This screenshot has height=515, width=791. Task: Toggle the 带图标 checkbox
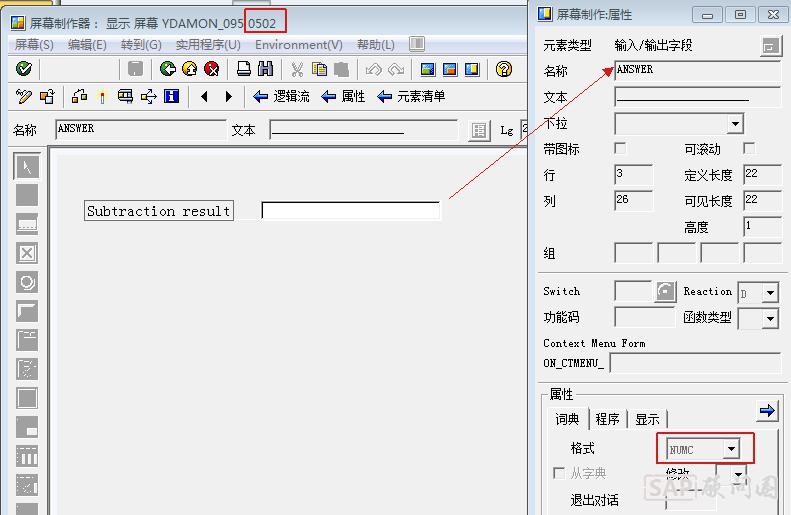coord(620,149)
